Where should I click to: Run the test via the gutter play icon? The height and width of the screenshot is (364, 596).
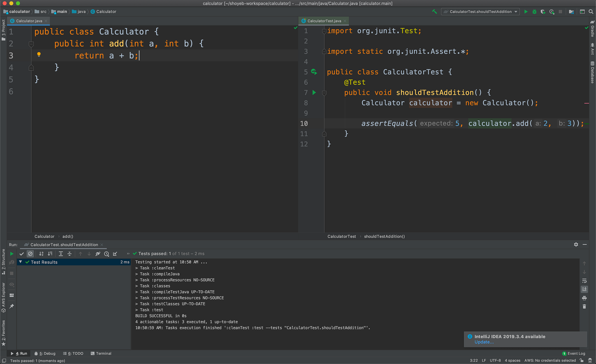click(x=314, y=93)
